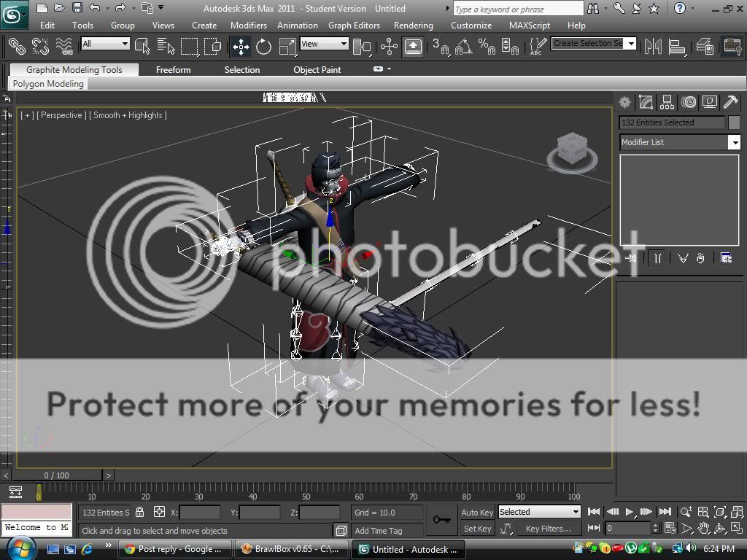Switch to the Object Paint ribbon tab
Screen dimensions: 747x560
(317, 70)
